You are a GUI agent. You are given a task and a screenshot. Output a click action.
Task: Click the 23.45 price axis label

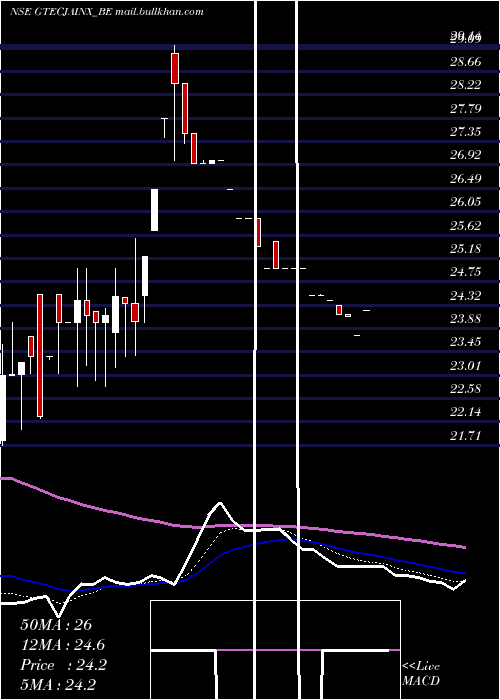pos(466,342)
